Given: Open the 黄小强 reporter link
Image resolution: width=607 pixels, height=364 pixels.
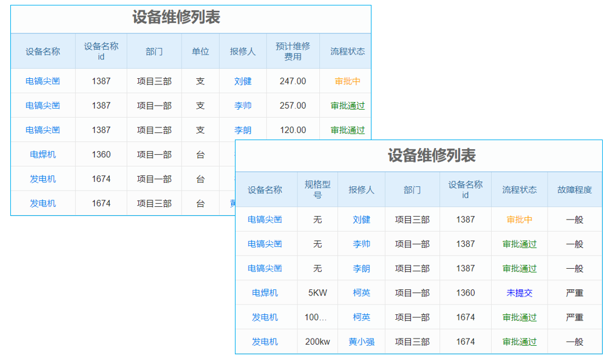Looking at the screenshot, I should (362, 341).
